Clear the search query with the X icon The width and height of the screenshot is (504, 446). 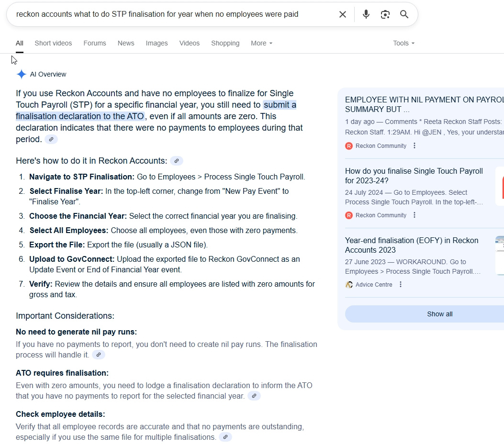[343, 14]
